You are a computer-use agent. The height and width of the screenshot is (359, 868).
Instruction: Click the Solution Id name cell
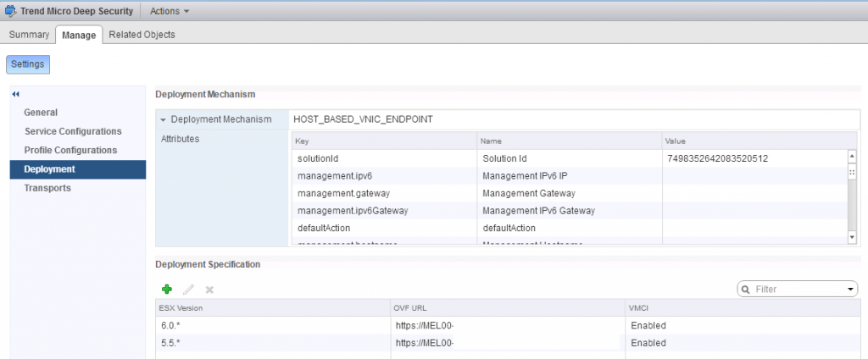click(570, 159)
